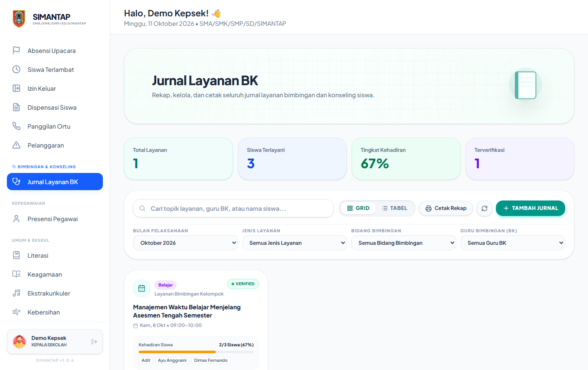Click the open-book icon beside Keagamaan
This screenshot has height=370, width=588.
click(16, 274)
